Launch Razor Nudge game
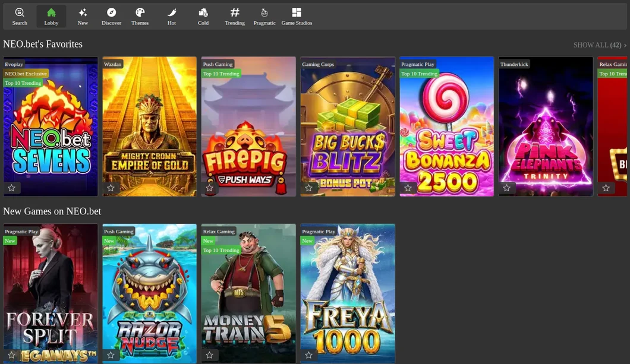The width and height of the screenshot is (630, 364). click(x=149, y=294)
